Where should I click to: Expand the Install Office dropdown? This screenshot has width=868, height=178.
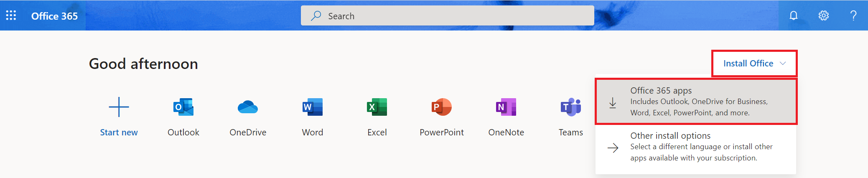754,64
